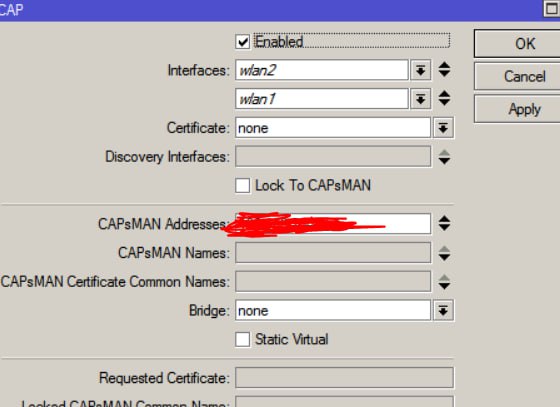The image size is (560, 407).
Task: Click CAPsMAN Certificate Common Names field
Action: (x=333, y=281)
